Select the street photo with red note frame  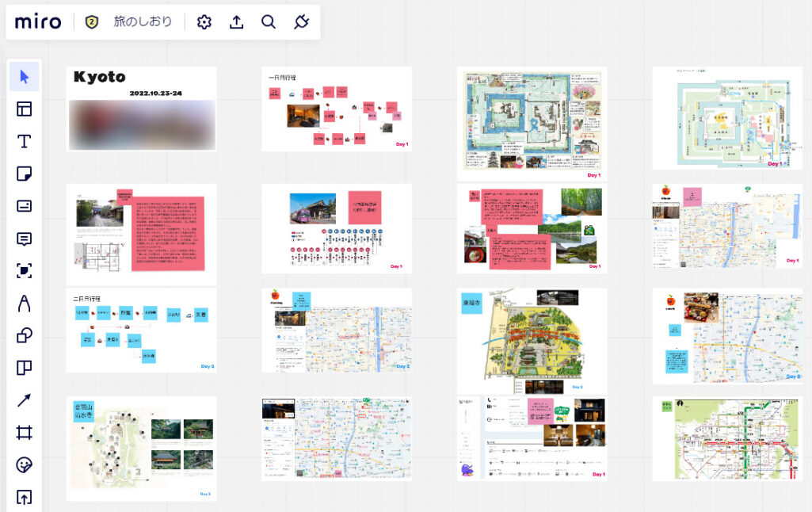(x=141, y=234)
